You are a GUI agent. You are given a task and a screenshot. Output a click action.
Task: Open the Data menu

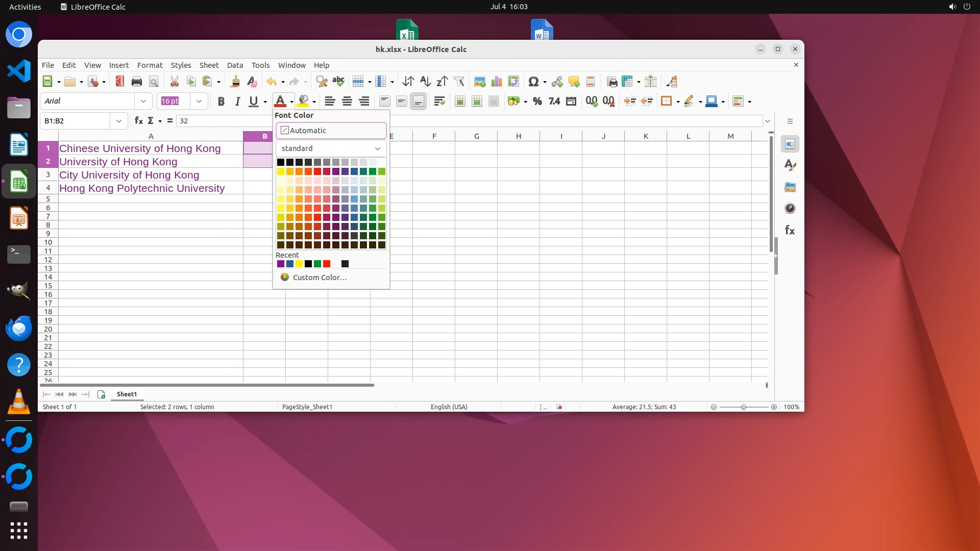click(235, 65)
